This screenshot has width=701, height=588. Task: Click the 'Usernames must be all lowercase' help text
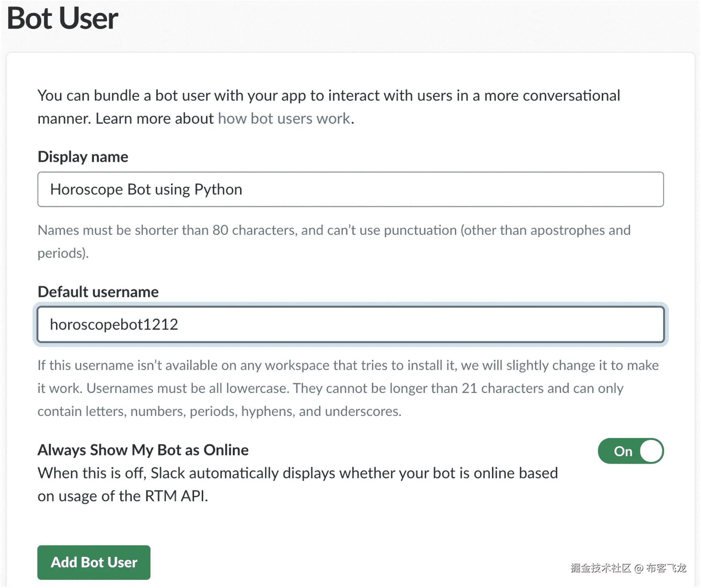pyautogui.click(x=188, y=388)
